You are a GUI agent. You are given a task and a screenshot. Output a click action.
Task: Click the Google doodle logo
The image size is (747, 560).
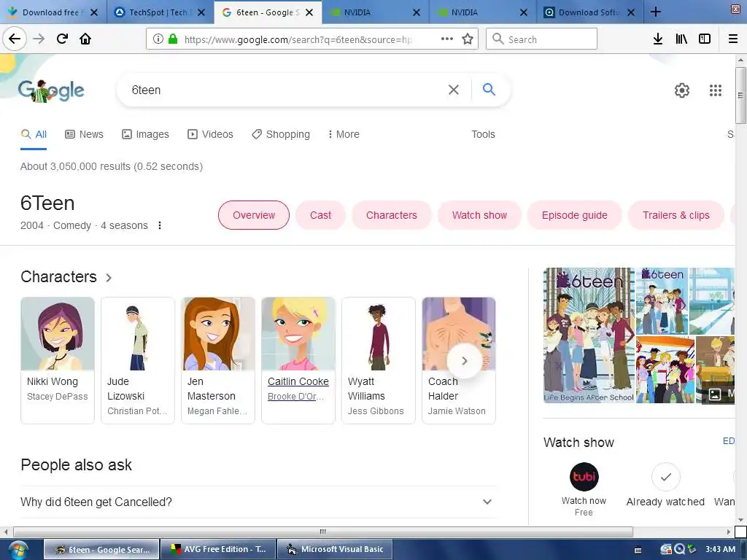point(51,90)
